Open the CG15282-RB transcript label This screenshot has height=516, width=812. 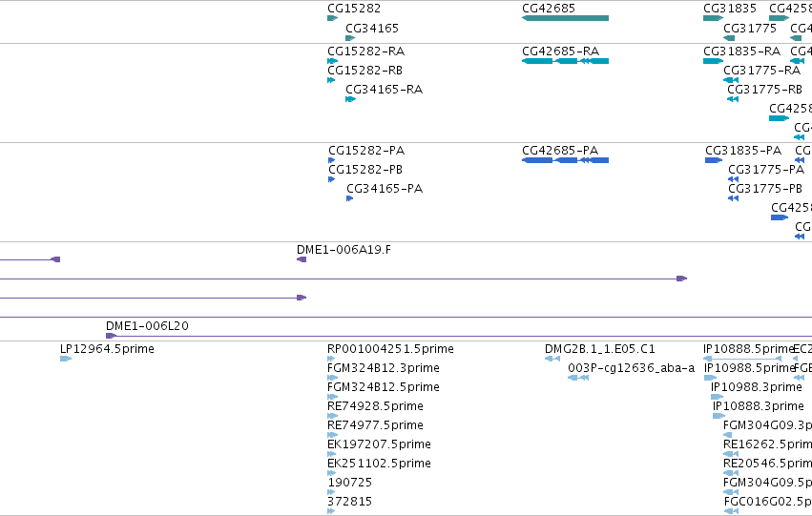pos(364,70)
